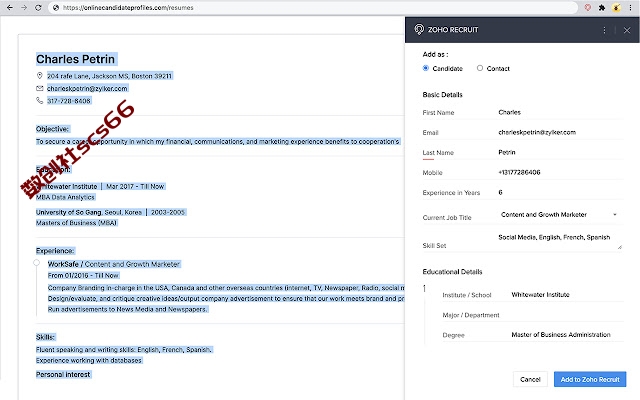The height and width of the screenshot is (400, 640).
Task: Go back using the browser back arrow
Action: [x=10, y=7]
